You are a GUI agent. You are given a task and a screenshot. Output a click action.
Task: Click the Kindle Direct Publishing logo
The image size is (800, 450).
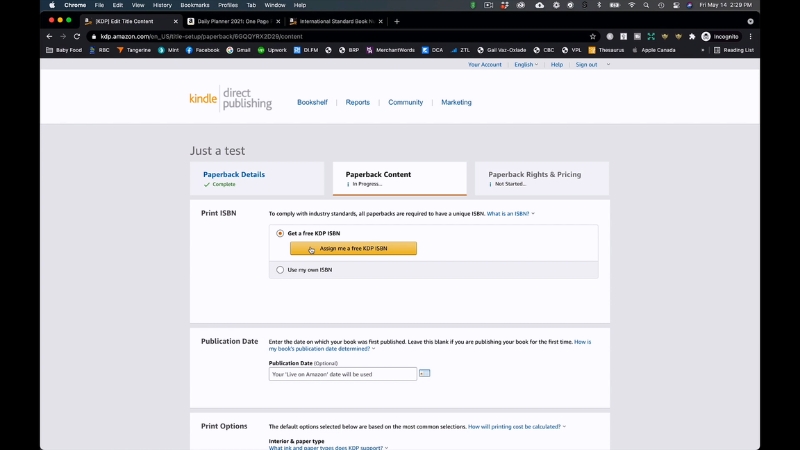point(231,98)
